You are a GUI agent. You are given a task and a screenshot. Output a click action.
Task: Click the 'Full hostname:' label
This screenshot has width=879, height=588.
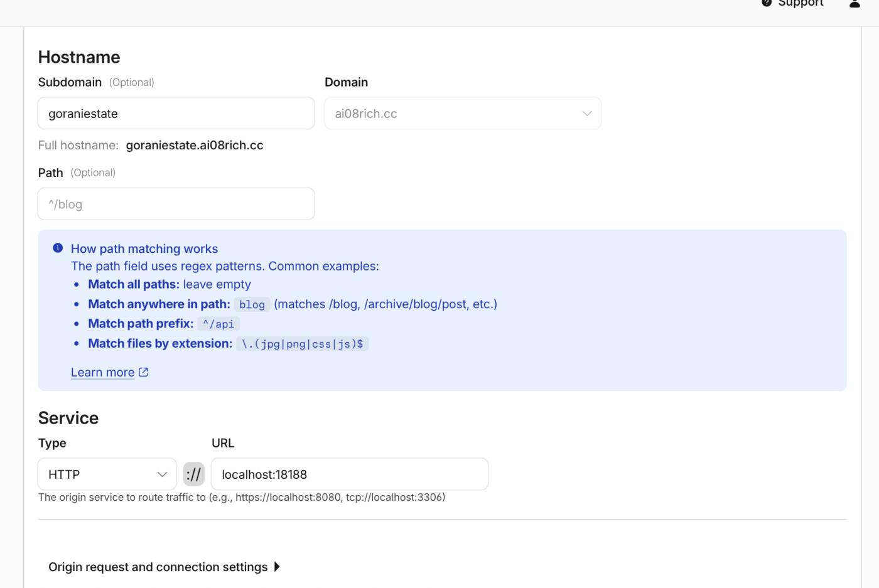(78, 145)
